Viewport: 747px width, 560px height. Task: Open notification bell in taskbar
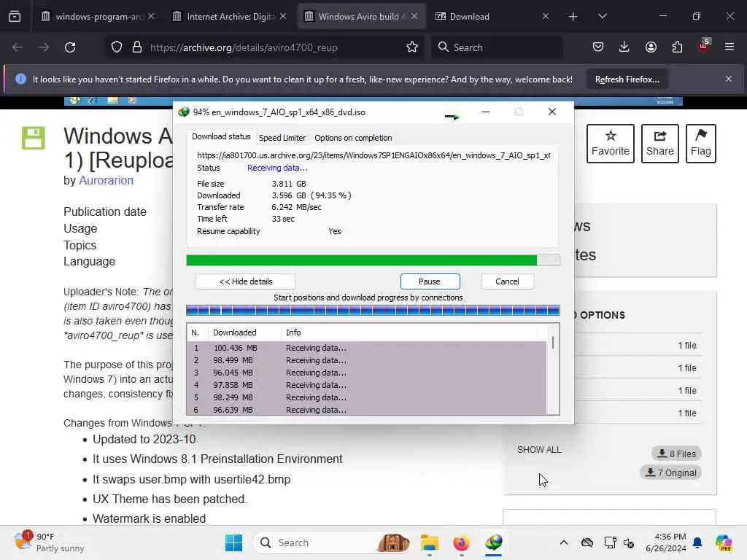tap(697, 542)
